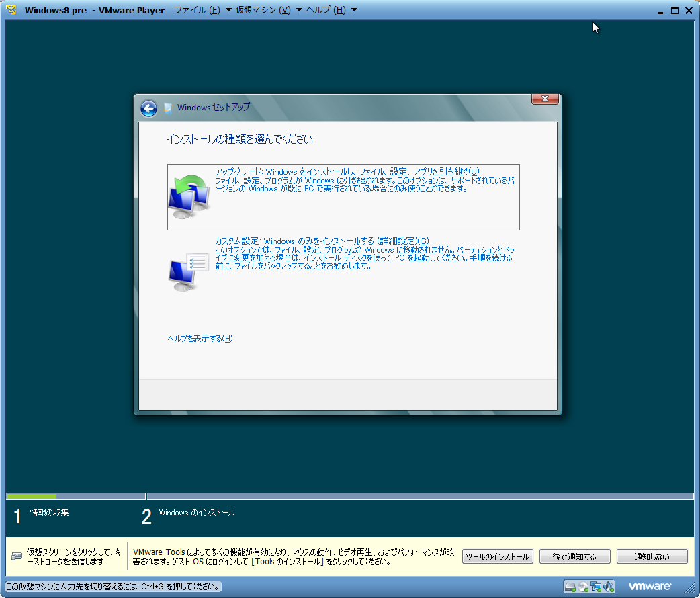Click the upgrade option monitors icon
700x598 pixels.
click(x=189, y=196)
